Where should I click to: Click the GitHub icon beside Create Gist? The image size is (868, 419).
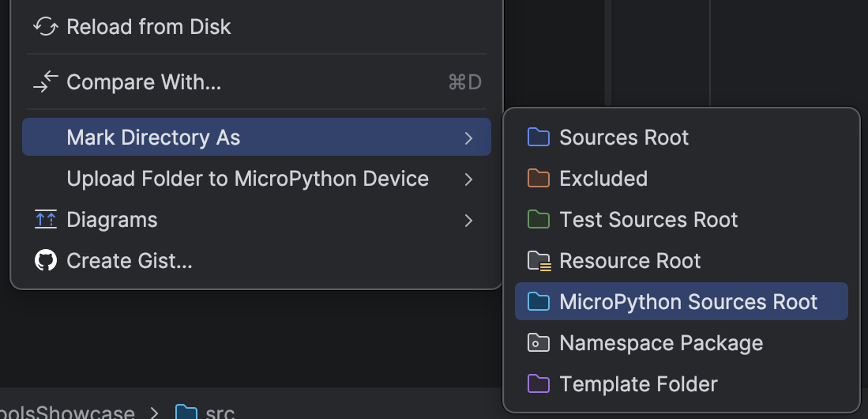tap(45, 260)
